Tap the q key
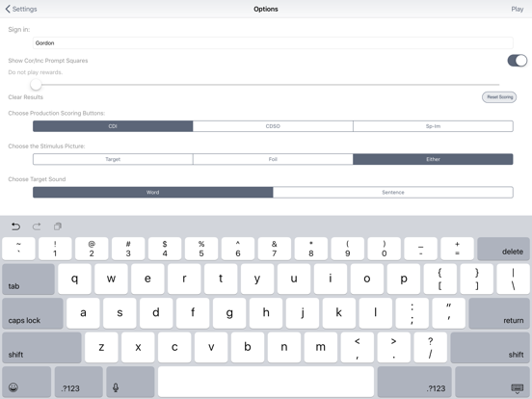The height and width of the screenshot is (399, 532). [x=74, y=279]
